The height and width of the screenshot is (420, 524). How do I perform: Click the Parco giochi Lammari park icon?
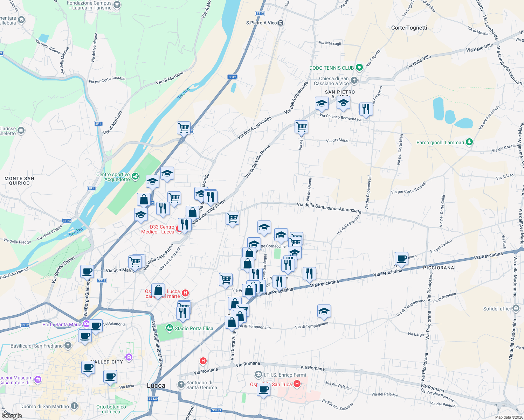469,142
